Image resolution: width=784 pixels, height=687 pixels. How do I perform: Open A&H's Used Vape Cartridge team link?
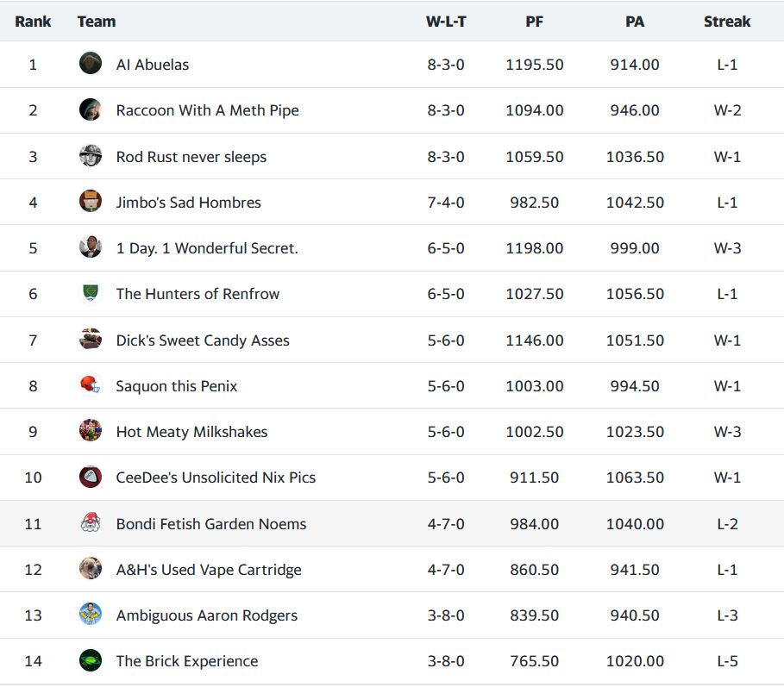(209, 570)
